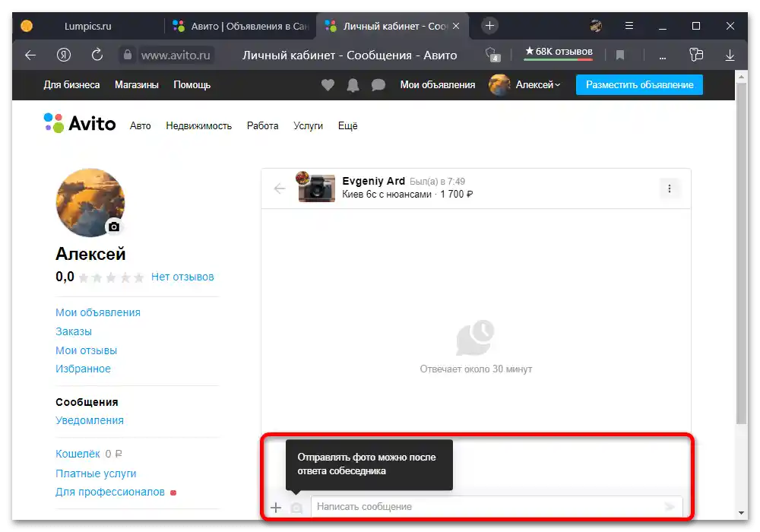Show the padlock site security info
Screen dimensions: 760x532
pyautogui.click(x=127, y=55)
